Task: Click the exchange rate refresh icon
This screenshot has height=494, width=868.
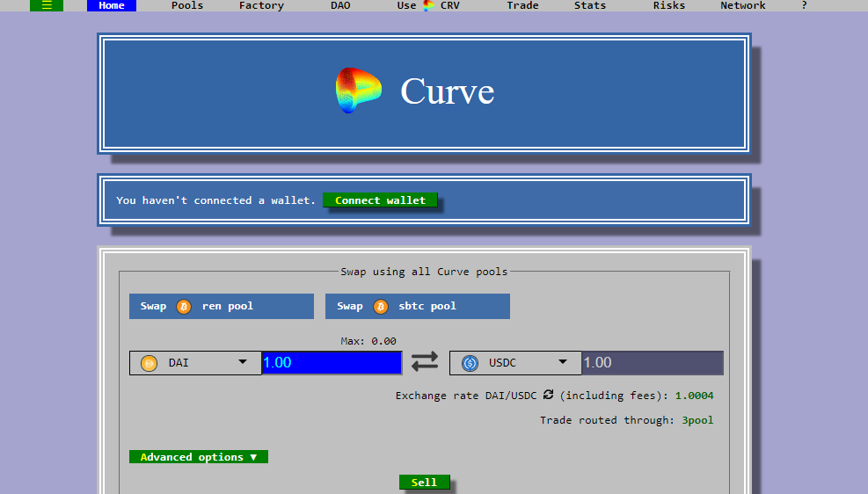Action: (548, 395)
